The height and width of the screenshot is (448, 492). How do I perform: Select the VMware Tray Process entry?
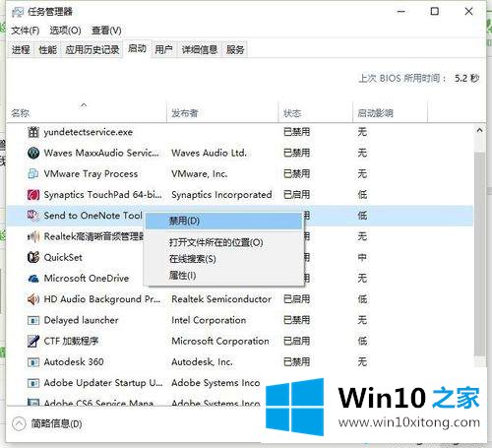(91, 174)
